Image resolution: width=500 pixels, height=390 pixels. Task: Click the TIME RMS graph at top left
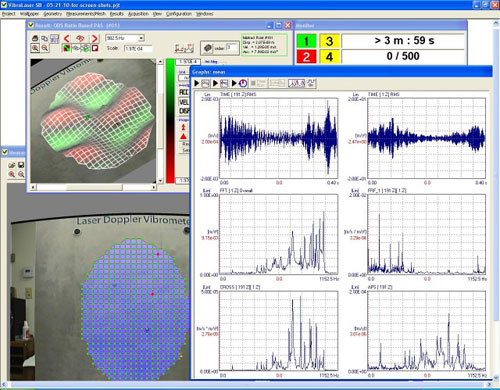pos(279,138)
